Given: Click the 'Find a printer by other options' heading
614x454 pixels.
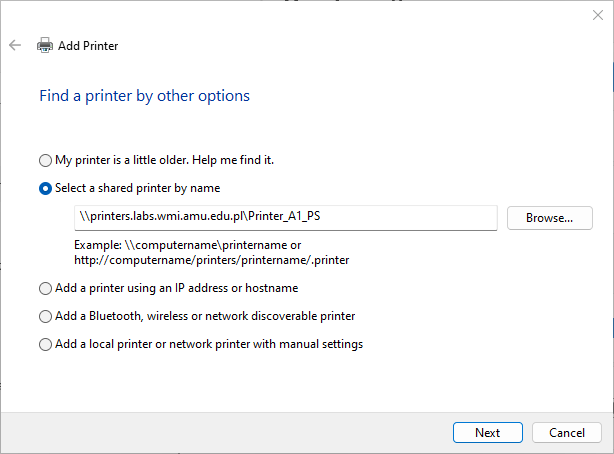Looking at the screenshot, I should click(144, 96).
